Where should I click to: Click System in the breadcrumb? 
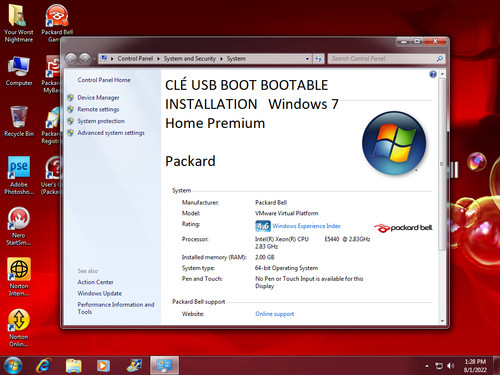[236, 59]
